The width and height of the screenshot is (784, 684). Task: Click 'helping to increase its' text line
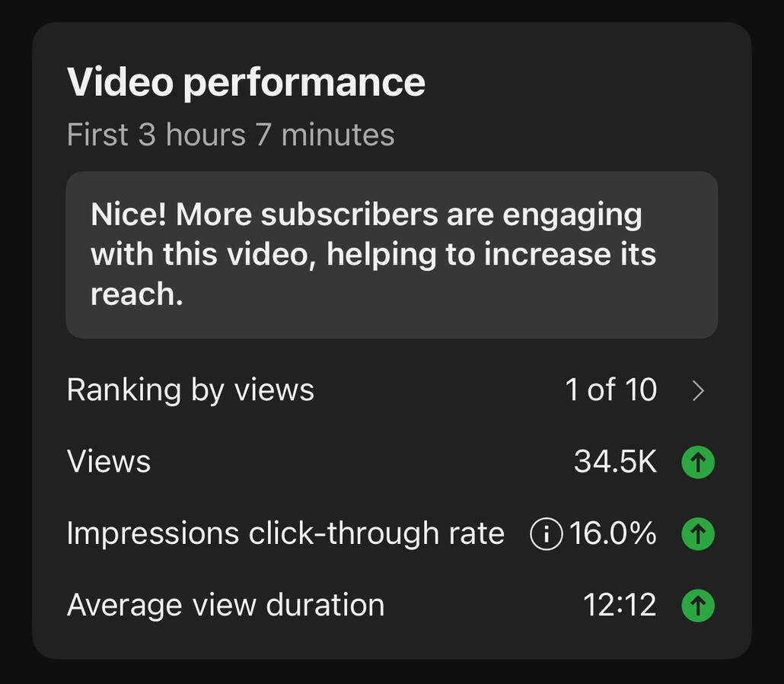point(491,255)
